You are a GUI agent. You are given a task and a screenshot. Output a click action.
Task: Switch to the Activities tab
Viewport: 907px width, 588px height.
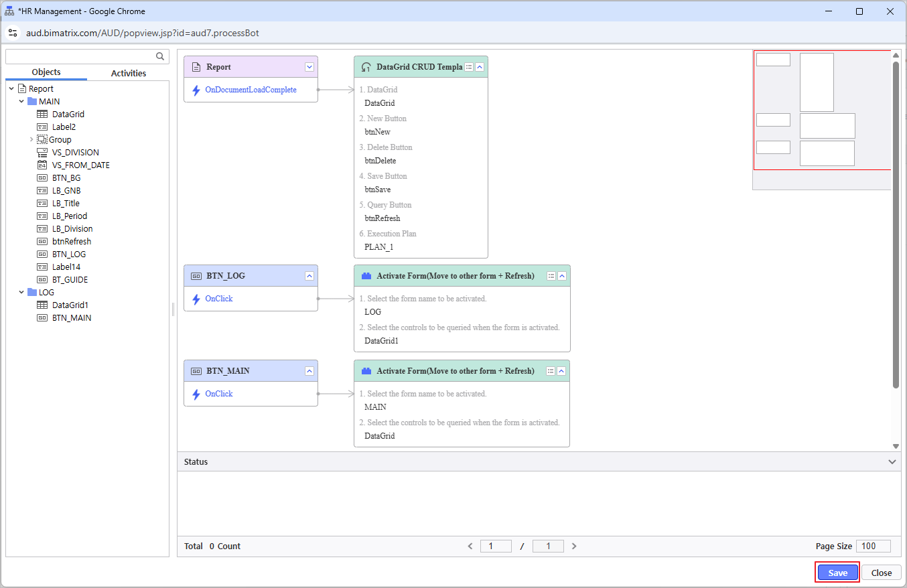pyautogui.click(x=128, y=73)
